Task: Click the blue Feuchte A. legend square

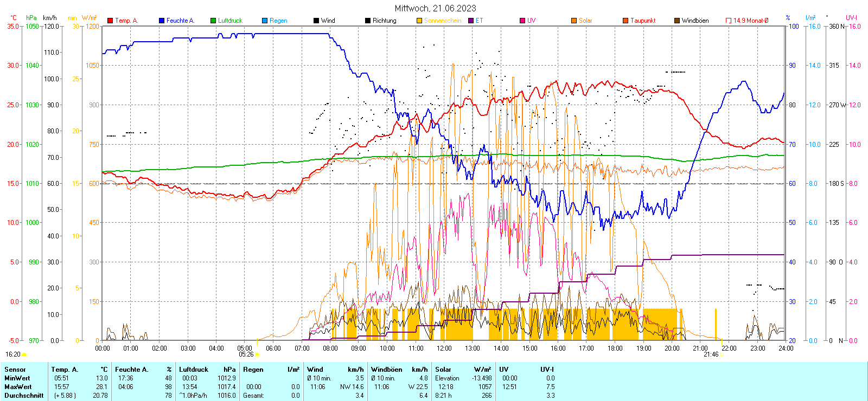Action: [x=162, y=21]
